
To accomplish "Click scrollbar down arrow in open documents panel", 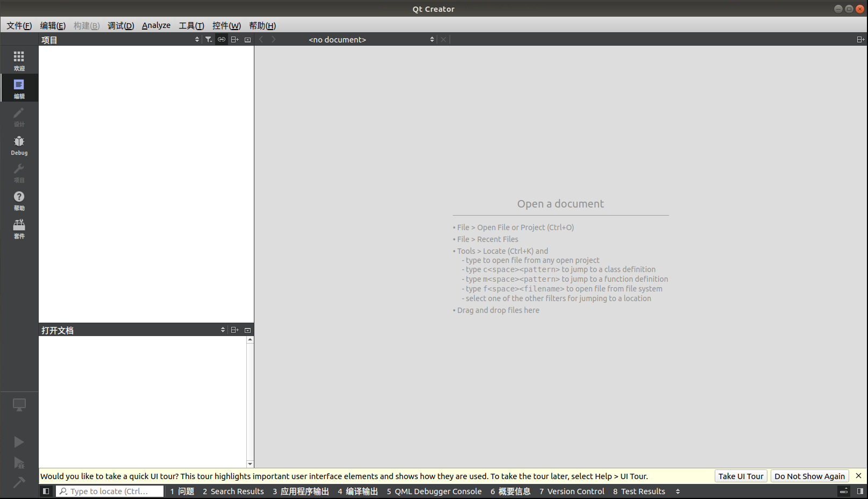I will click(x=250, y=464).
